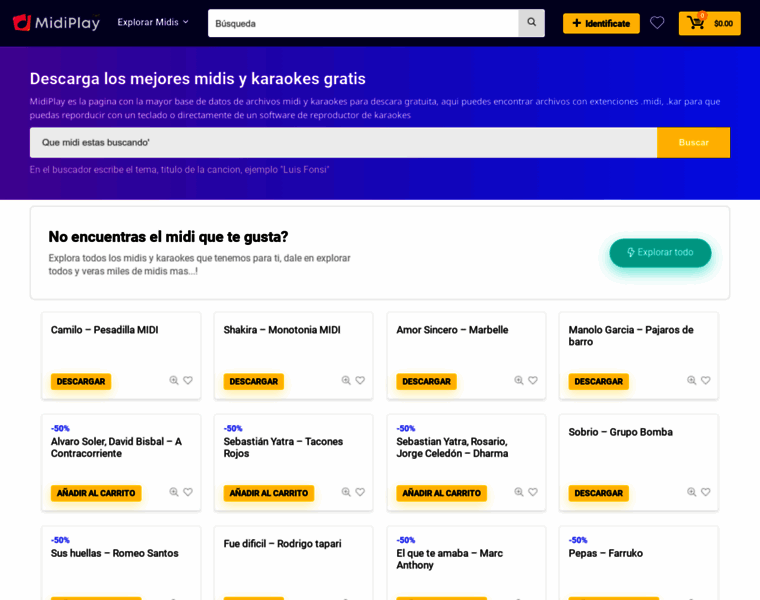
Task: Open Sus huellas – Romeo Santos title
Action: pos(114,553)
